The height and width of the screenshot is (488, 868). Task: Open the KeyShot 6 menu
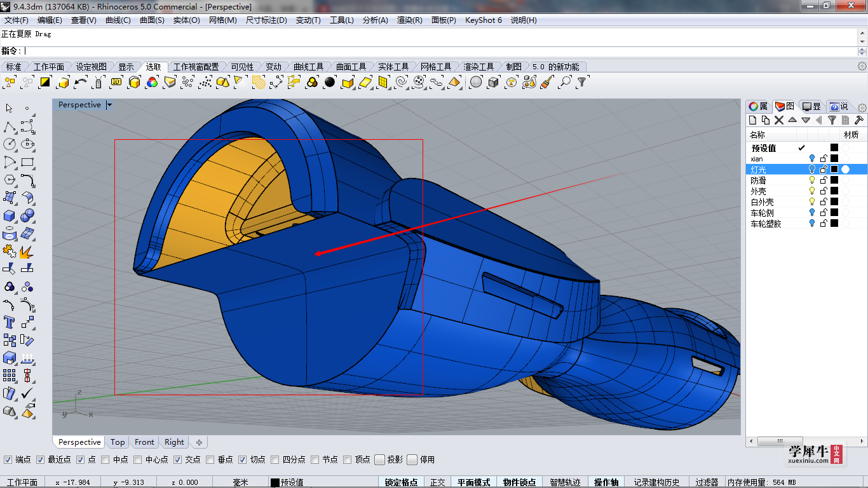tap(484, 20)
